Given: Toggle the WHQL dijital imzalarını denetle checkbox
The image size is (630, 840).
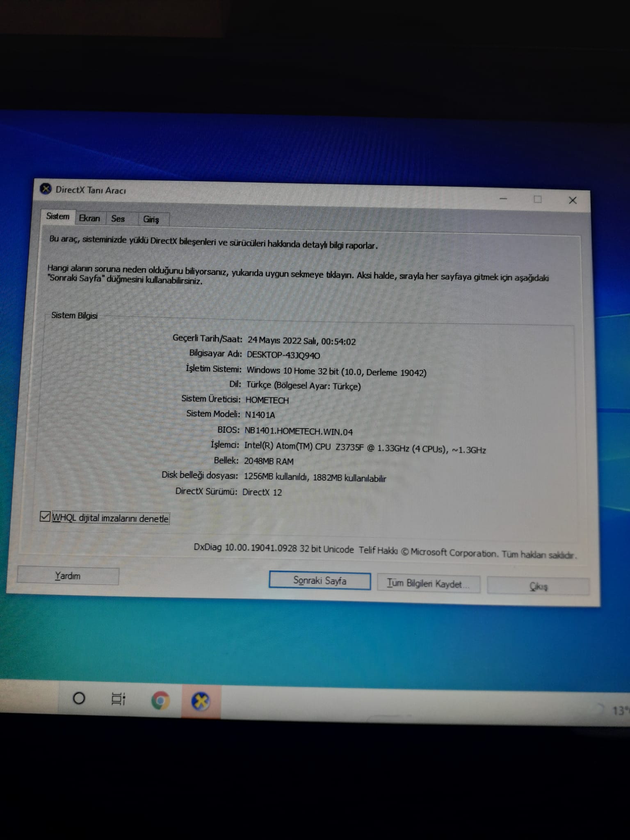Looking at the screenshot, I should [45, 516].
